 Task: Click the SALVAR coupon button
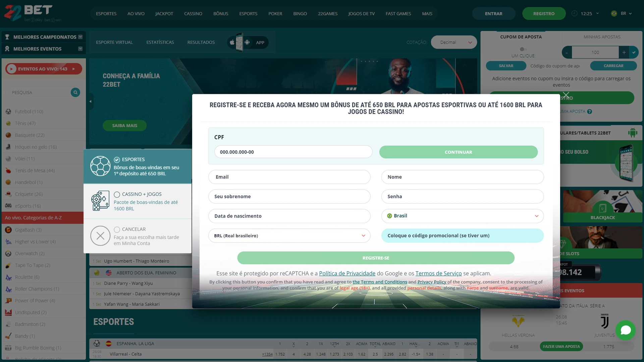click(x=506, y=66)
